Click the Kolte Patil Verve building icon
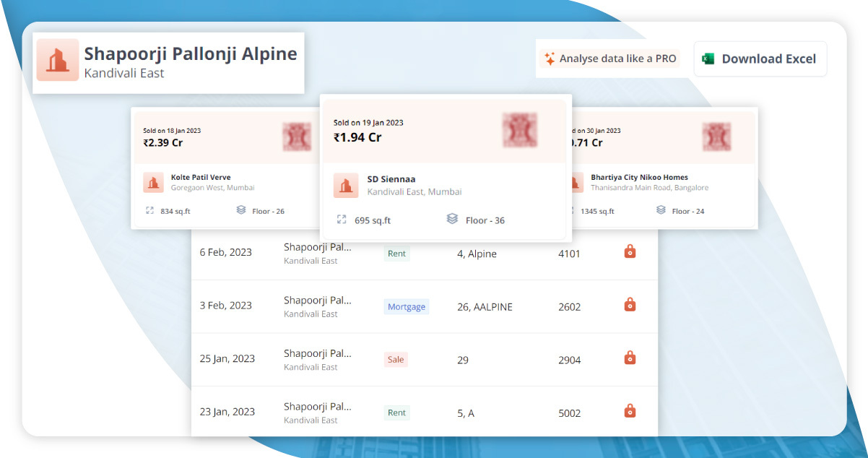868x458 pixels. [153, 183]
